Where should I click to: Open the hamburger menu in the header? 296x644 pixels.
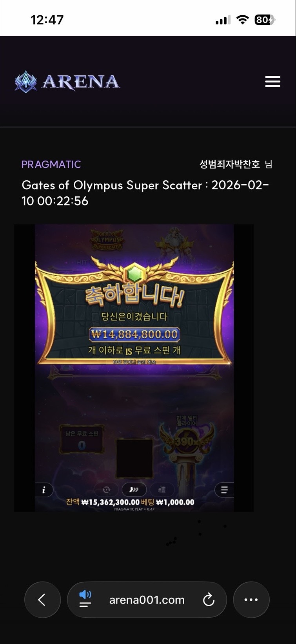272,81
